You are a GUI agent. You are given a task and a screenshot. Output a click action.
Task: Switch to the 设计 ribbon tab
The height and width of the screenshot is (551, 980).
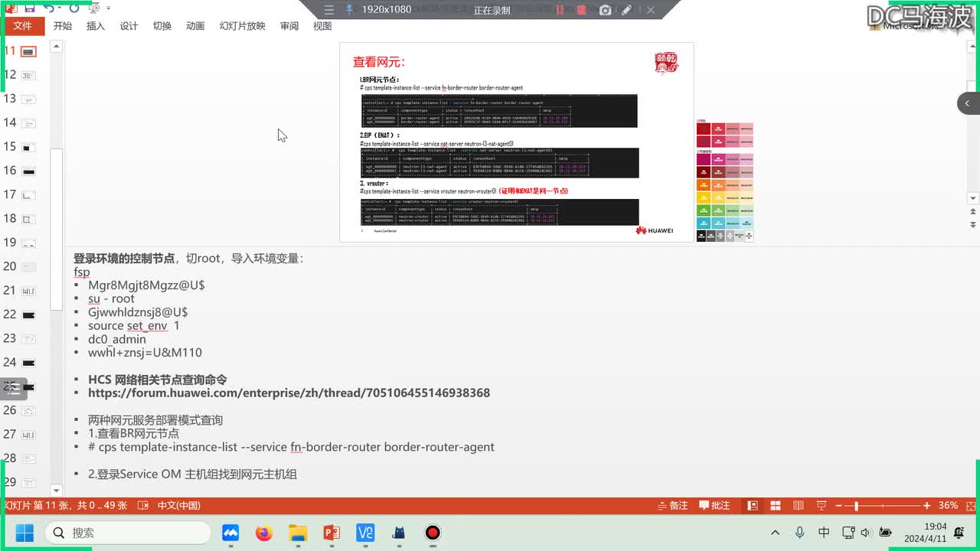pos(129,26)
